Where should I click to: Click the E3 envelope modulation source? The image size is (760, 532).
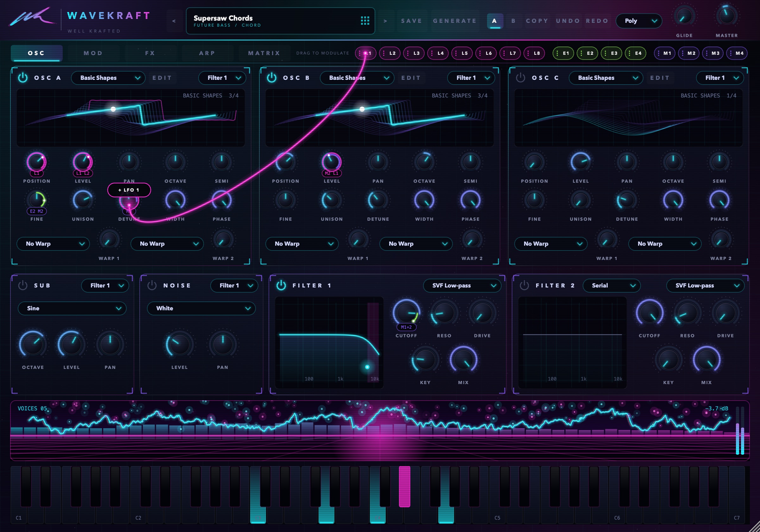tap(611, 53)
